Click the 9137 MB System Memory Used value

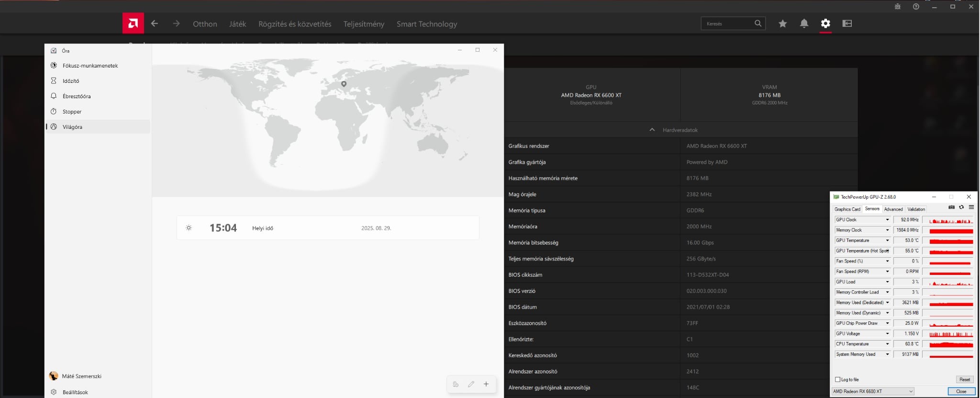(x=907, y=354)
